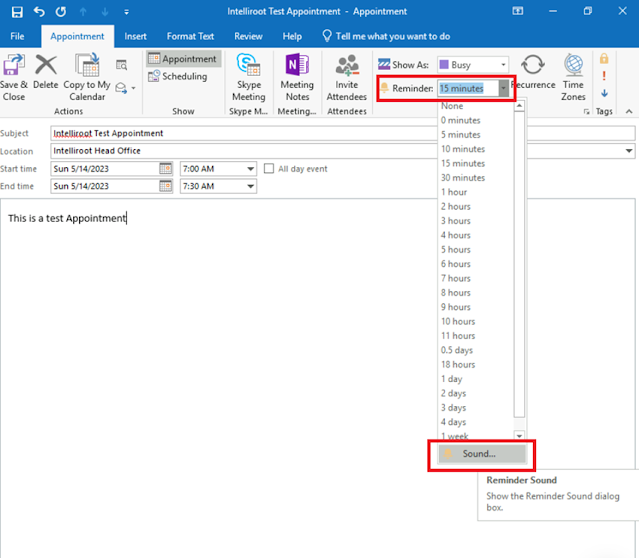Redo the last action
639x558 pixels.
pyautogui.click(x=61, y=11)
